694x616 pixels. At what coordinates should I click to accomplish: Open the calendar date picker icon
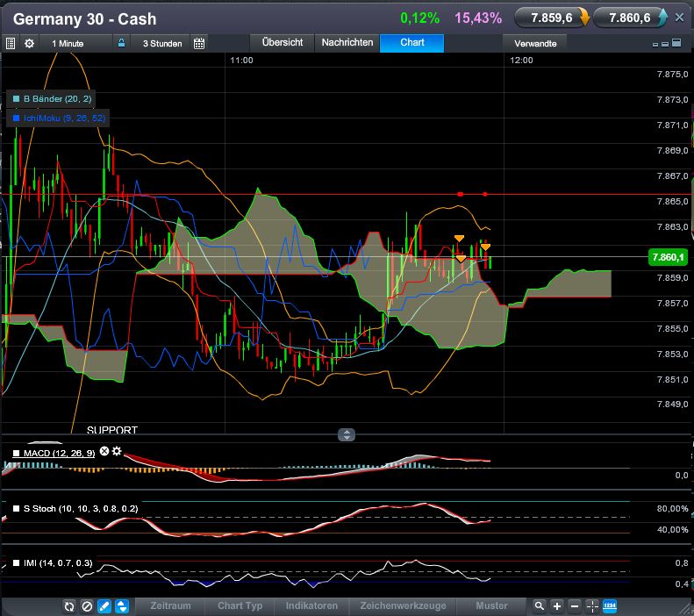(x=199, y=43)
